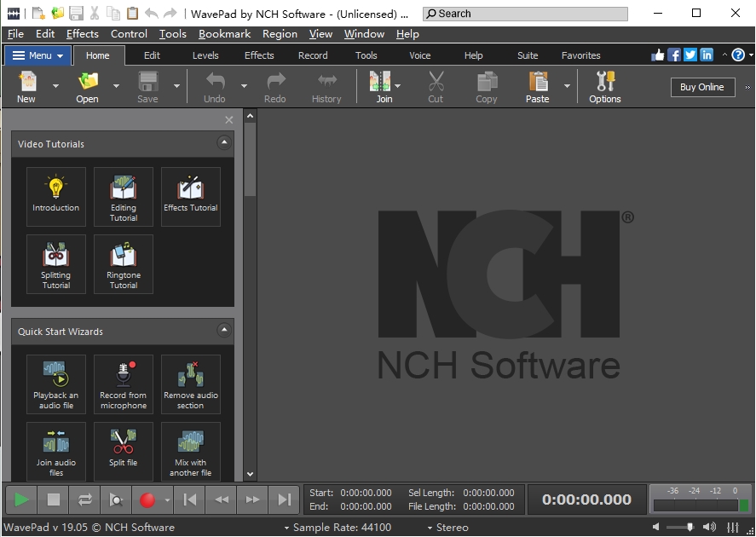
Task: Click the Search input field
Action: click(526, 14)
